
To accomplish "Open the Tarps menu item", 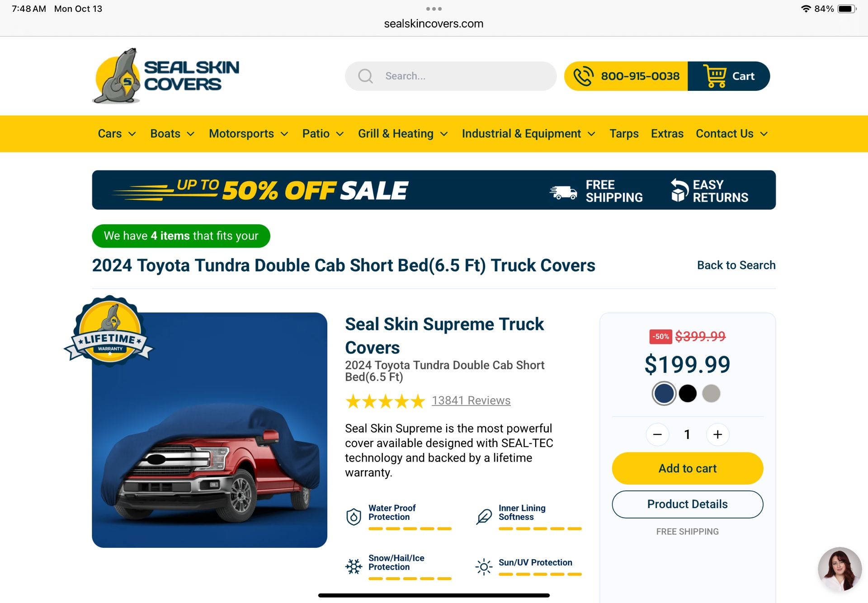I will pos(624,134).
